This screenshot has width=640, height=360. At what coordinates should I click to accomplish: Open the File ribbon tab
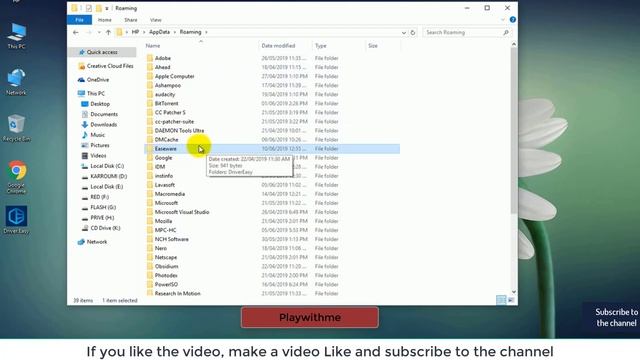(80, 20)
